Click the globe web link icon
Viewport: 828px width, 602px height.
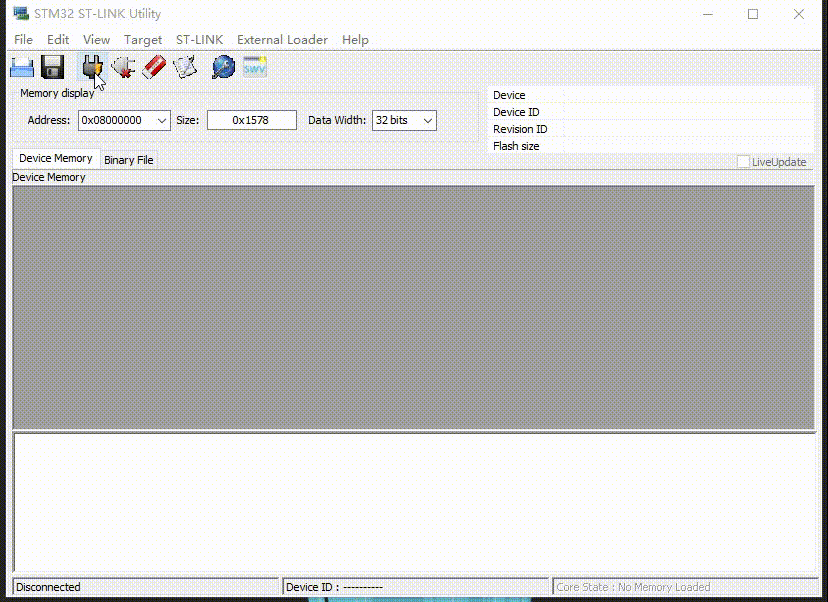[223, 67]
